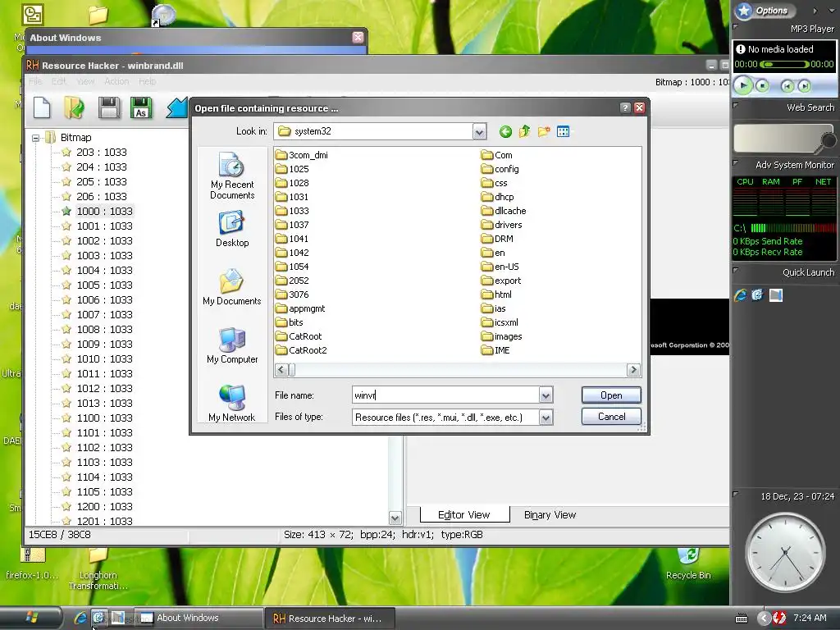The width and height of the screenshot is (840, 630).
Task: Select the 3com_dmi folder
Action: click(302, 155)
